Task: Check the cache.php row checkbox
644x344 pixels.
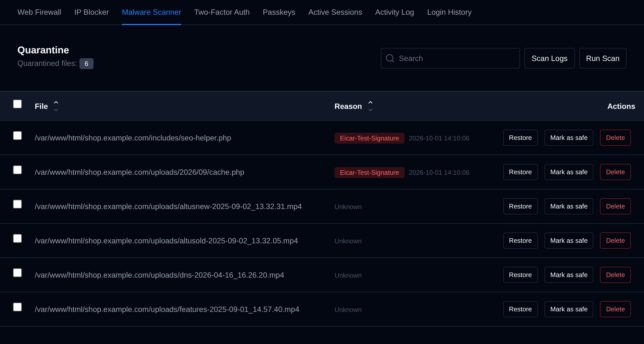Action: coord(17,170)
